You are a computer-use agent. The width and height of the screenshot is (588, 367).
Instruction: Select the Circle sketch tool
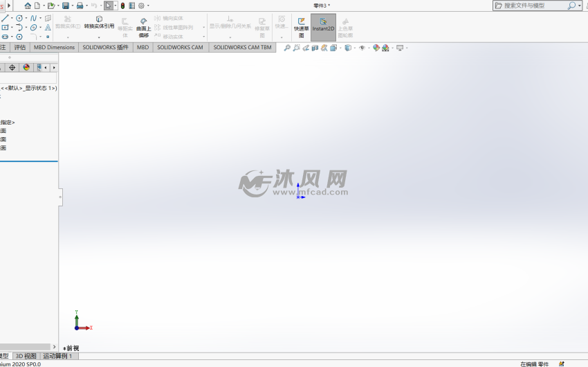coord(19,18)
